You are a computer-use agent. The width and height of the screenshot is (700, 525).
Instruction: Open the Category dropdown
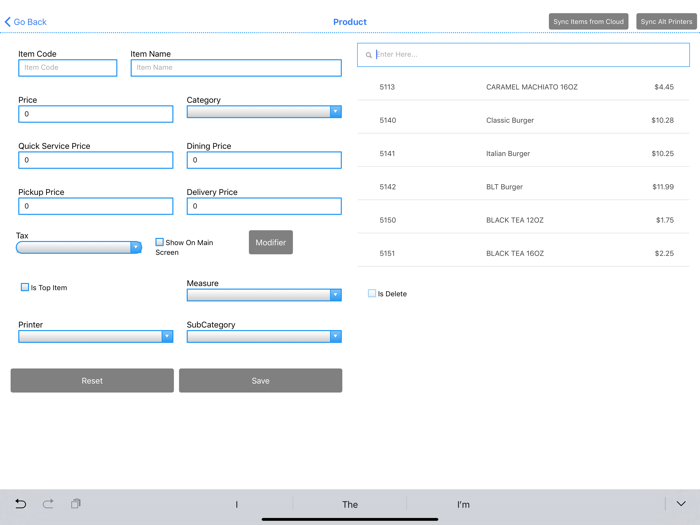pyautogui.click(x=264, y=112)
